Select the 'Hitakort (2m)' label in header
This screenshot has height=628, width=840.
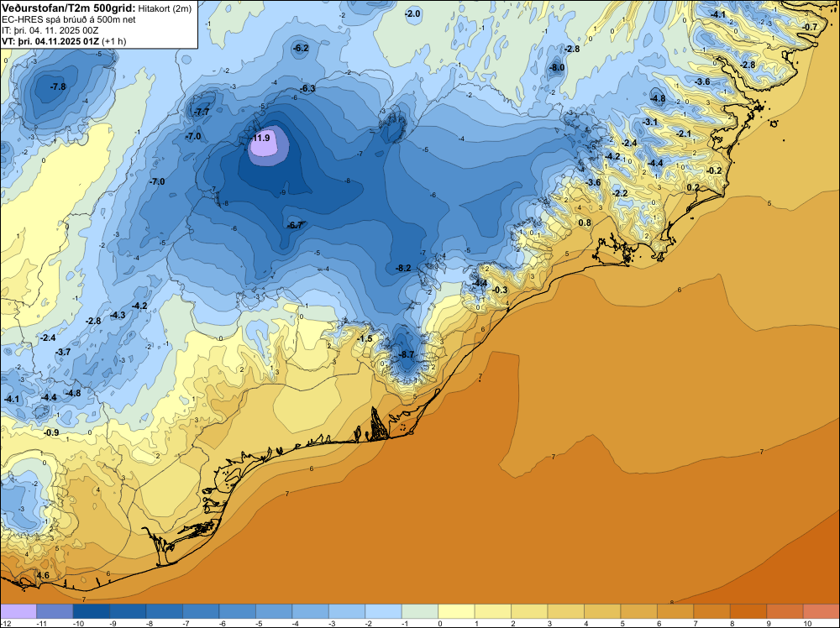coord(165,8)
